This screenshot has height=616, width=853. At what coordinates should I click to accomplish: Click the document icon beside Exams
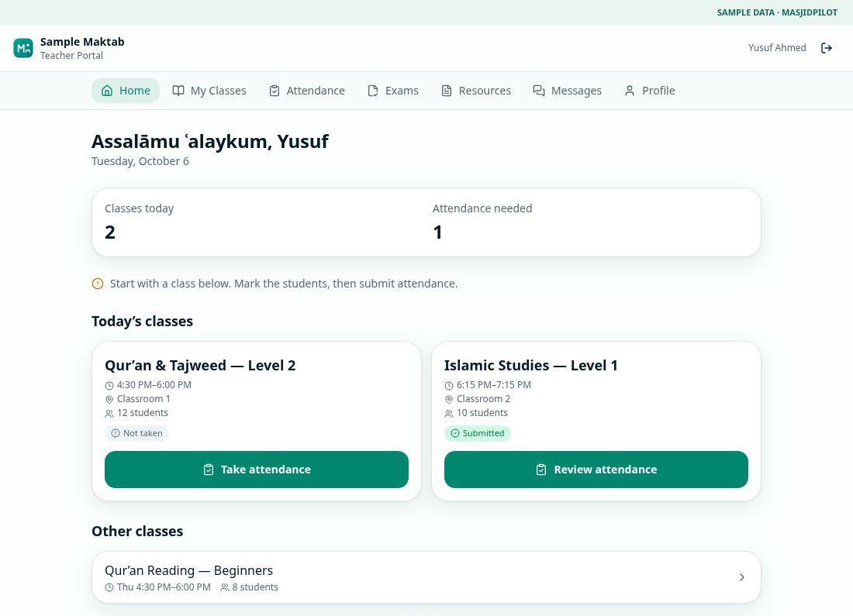[x=373, y=91]
